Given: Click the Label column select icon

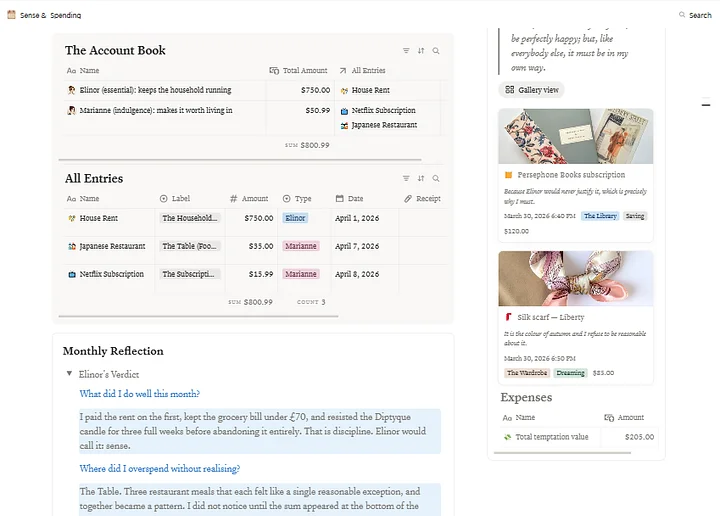Looking at the screenshot, I should (163, 199).
